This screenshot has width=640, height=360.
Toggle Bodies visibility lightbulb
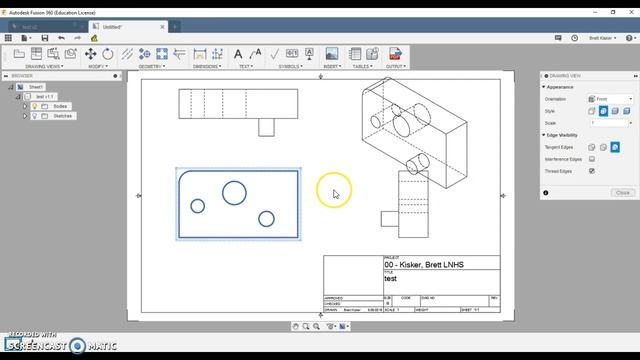click(35, 106)
